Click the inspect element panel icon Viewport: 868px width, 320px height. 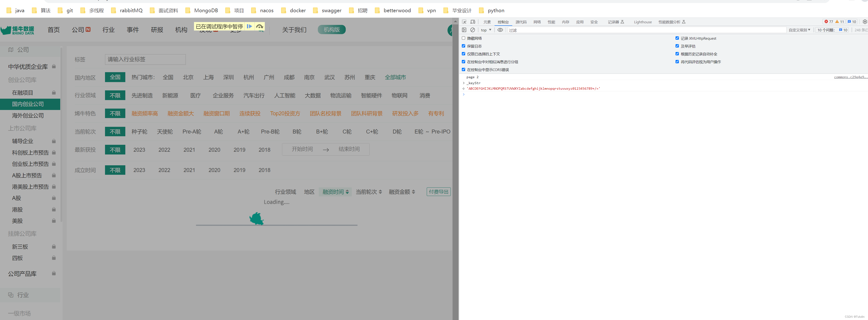coord(463,21)
